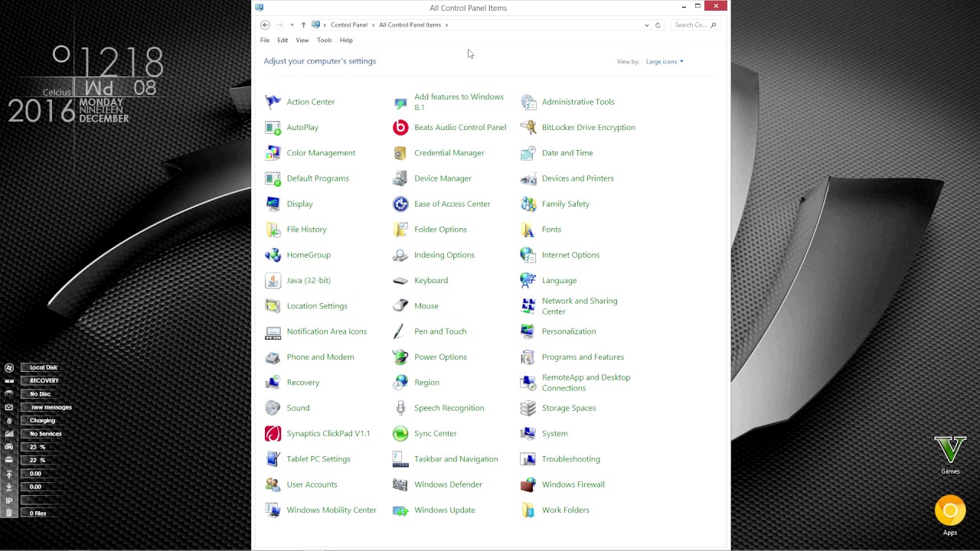
Task: Expand the address bar history dropdown
Action: coord(646,24)
